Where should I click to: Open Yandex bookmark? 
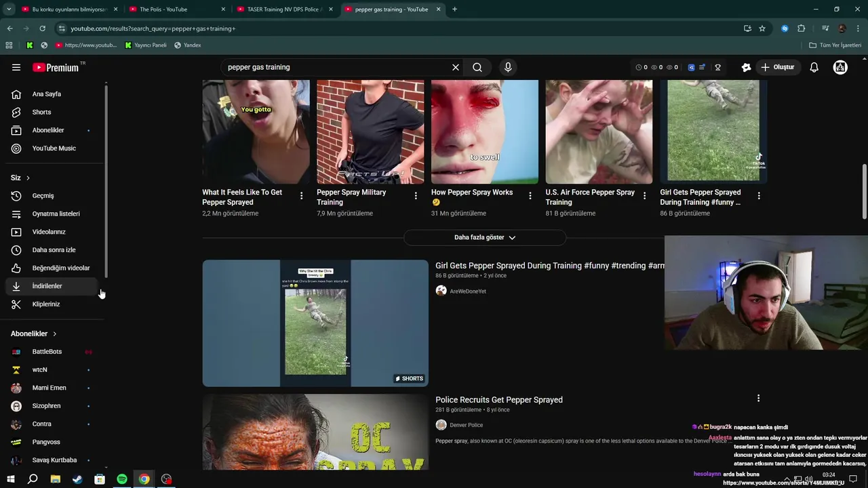pyautogui.click(x=188, y=45)
